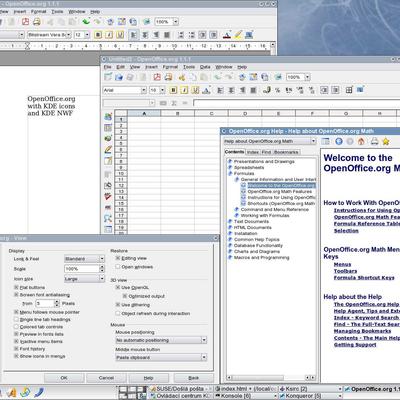Click Background color icon in Writer toolbar
400x400 pixels.
(249, 35)
